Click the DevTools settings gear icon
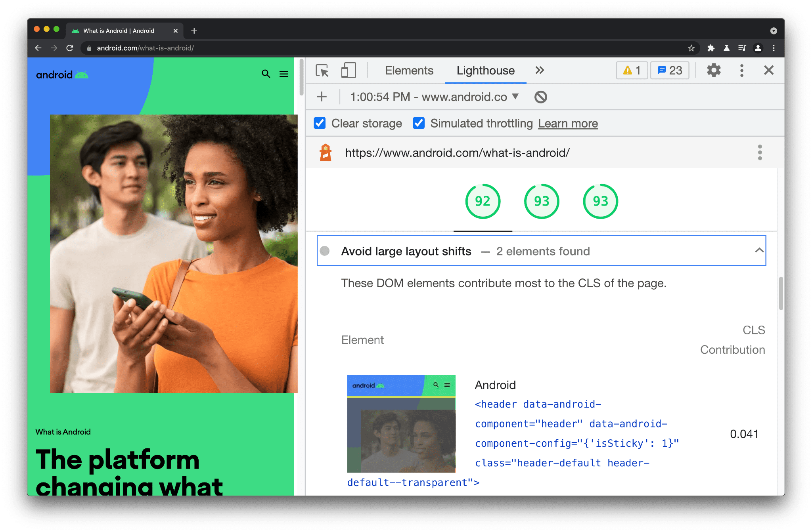The image size is (812, 532). [x=713, y=71]
